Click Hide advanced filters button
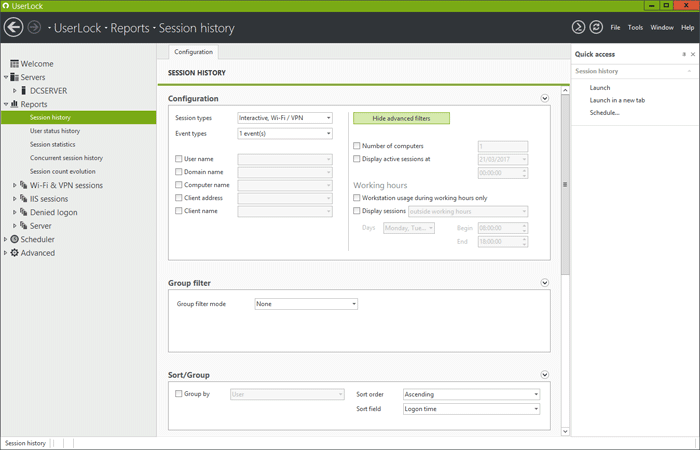The width and height of the screenshot is (700, 450). click(x=401, y=118)
